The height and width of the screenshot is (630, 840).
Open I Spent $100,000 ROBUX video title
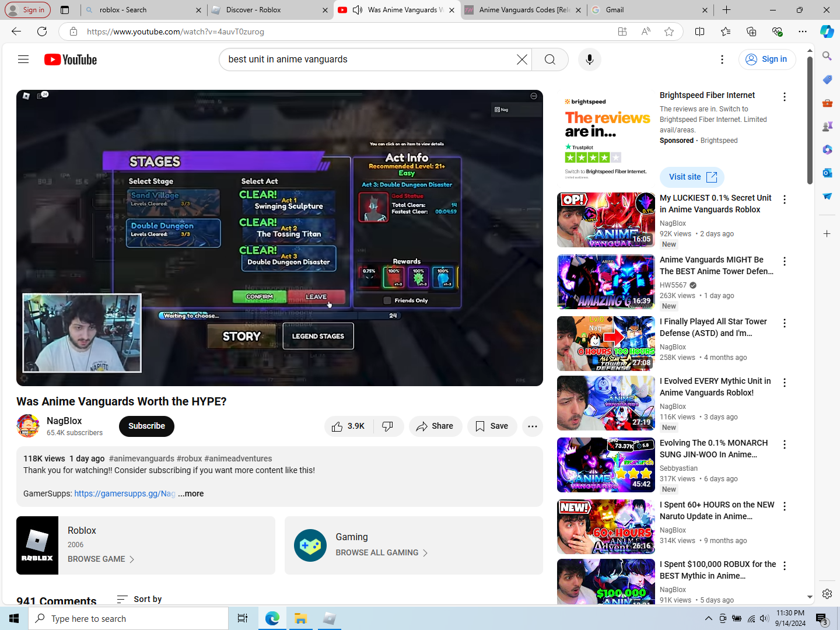pos(717,570)
